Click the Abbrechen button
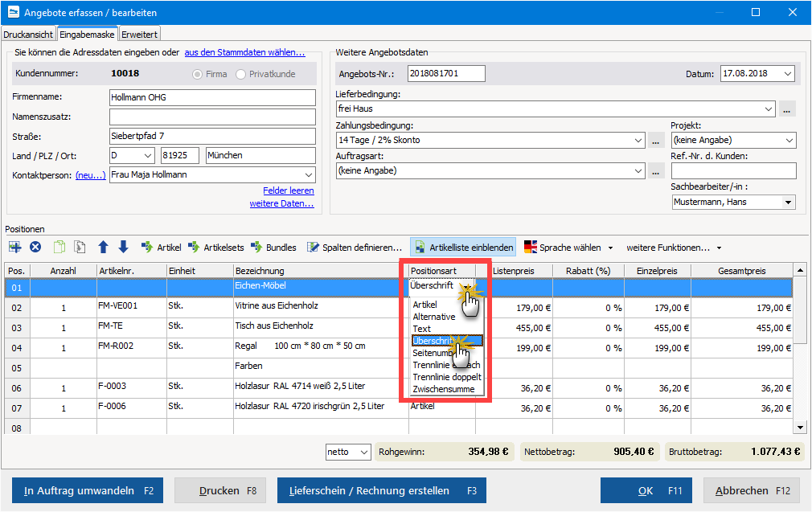 tap(751, 490)
